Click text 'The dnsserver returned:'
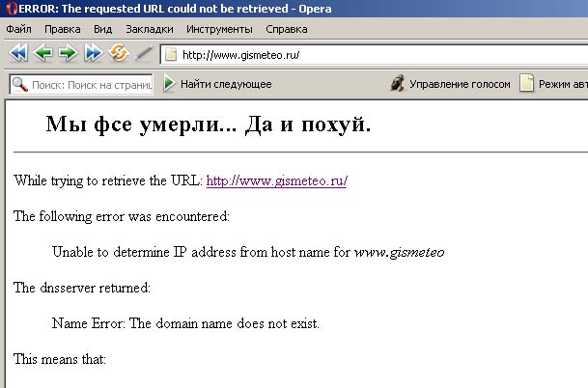The image size is (588, 388). pyautogui.click(x=82, y=288)
